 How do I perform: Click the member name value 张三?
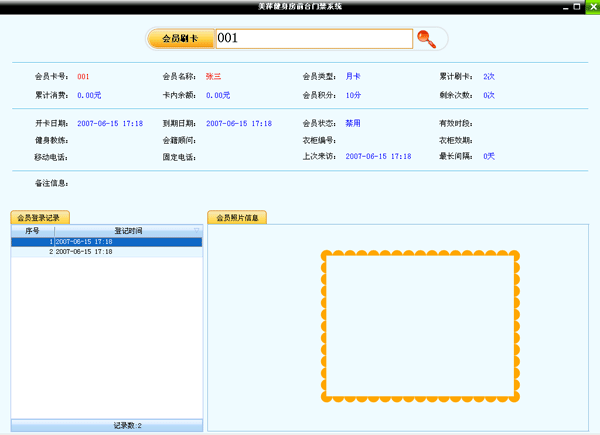coord(213,76)
